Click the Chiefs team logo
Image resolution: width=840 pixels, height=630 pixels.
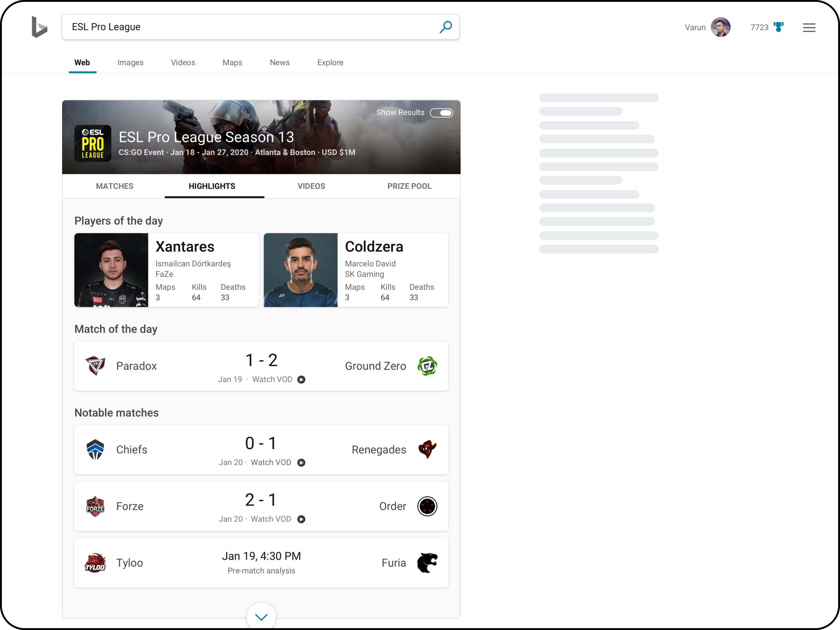pos(95,449)
